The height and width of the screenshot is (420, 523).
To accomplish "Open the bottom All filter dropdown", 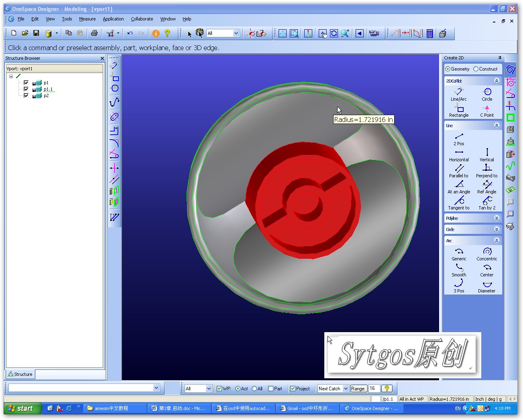I will point(209,388).
